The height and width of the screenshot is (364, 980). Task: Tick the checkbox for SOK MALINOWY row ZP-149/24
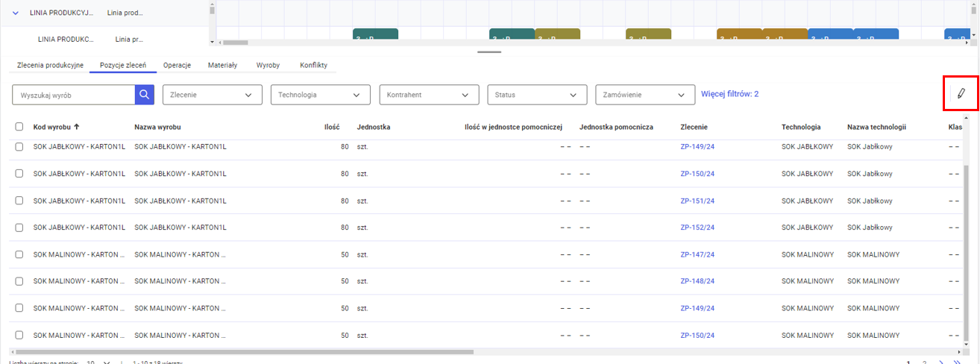click(19, 308)
